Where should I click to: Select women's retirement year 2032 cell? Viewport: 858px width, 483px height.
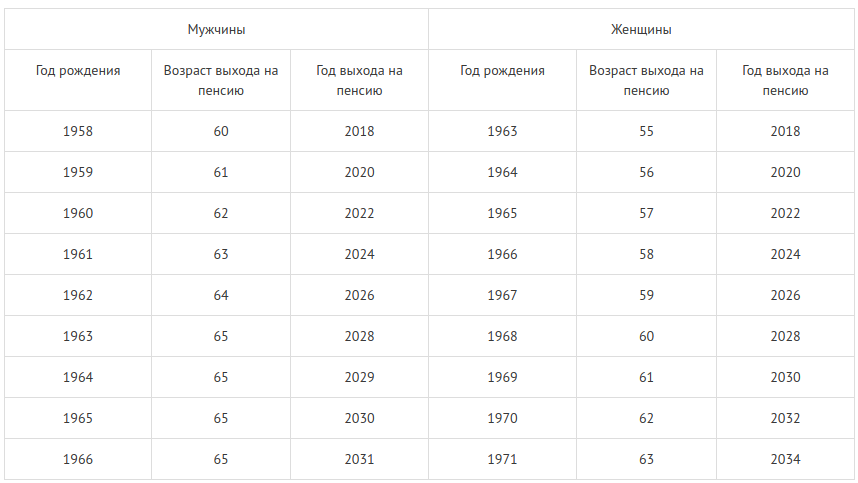785,418
